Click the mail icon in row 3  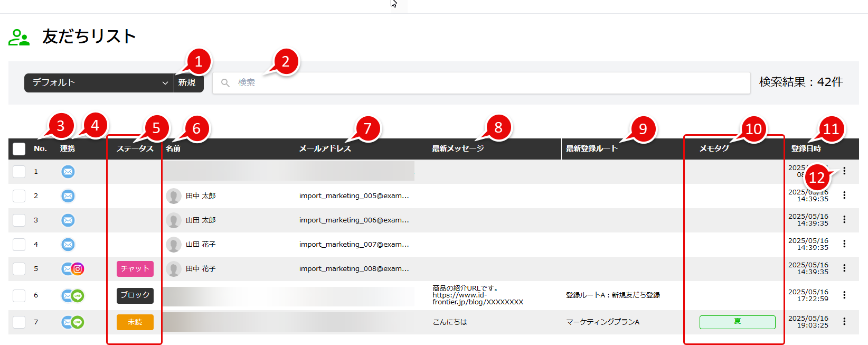pyautogui.click(x=68, y=220)
